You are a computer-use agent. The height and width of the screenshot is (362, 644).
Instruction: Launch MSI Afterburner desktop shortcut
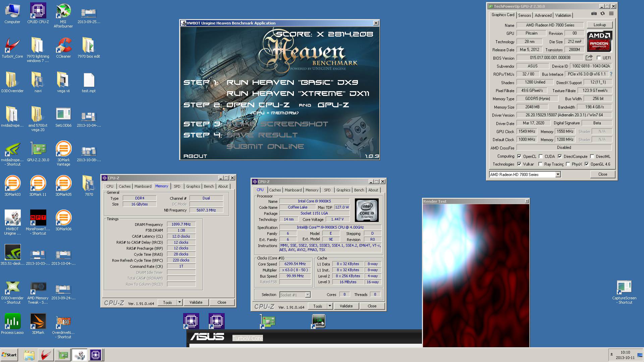coord(63,15)
